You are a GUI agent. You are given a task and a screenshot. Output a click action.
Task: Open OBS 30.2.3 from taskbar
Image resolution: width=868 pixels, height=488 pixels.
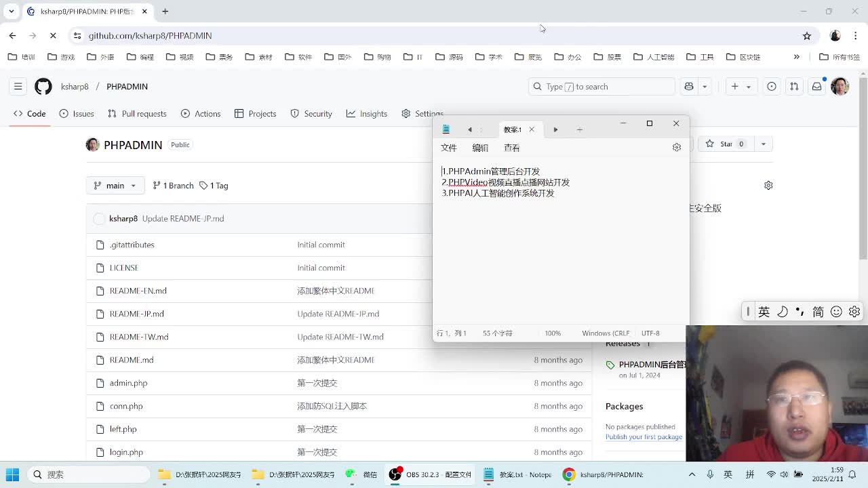coord(430,474)
